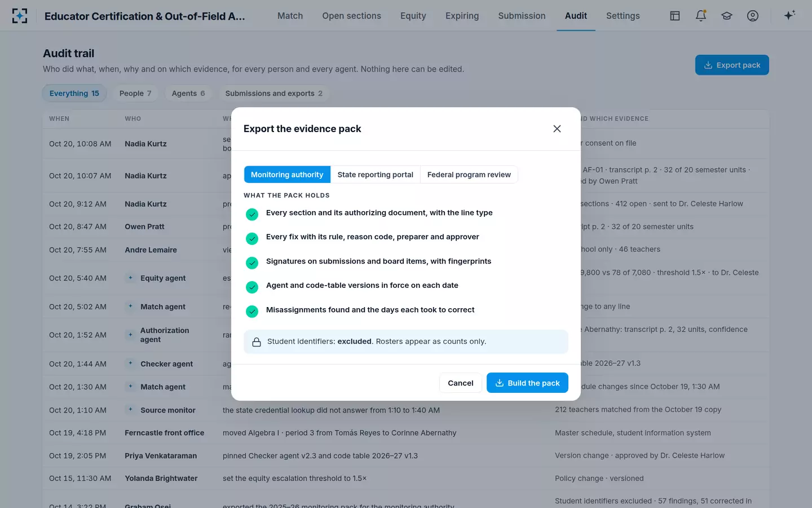Click checkmark next to 'Agent and code-table versions'
Viewport: 812px width, 508px height.
tap(252, 287)
